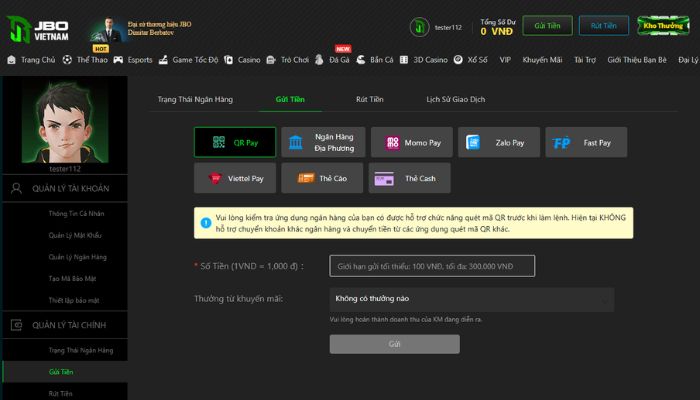Click the Viettel Pay logo icon
The width and height of the screenshot is (700, 400).
(215, 178)
